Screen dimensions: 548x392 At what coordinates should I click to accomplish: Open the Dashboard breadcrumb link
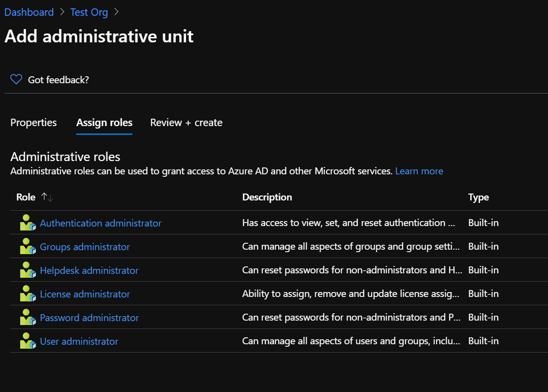(29, 12)
